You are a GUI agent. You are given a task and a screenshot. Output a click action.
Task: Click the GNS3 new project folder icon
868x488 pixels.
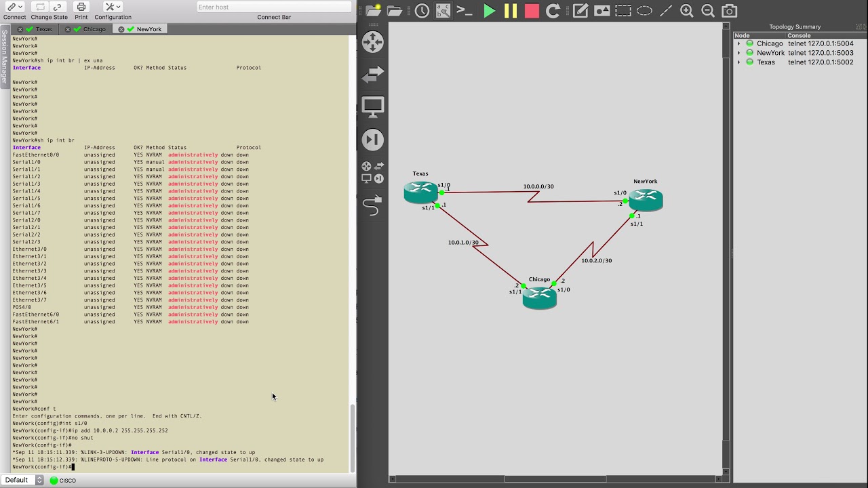[x=373, y=10]
